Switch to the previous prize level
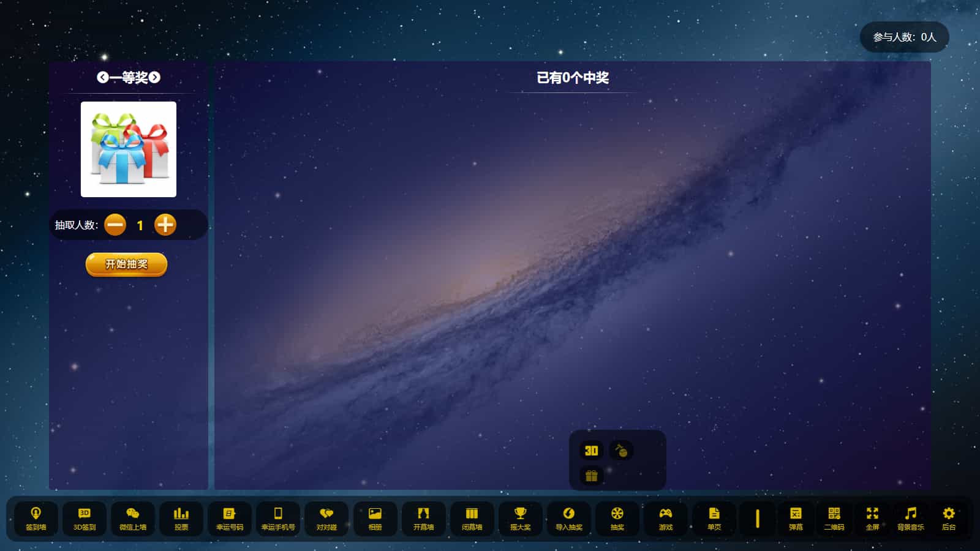This screenshot has height=551, width=980. click(x=102, y=77)
